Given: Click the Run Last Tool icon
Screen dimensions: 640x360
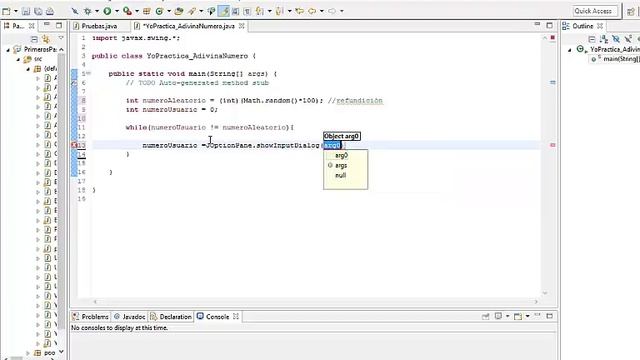Looking at the screenshot, I should pos(127,11).
